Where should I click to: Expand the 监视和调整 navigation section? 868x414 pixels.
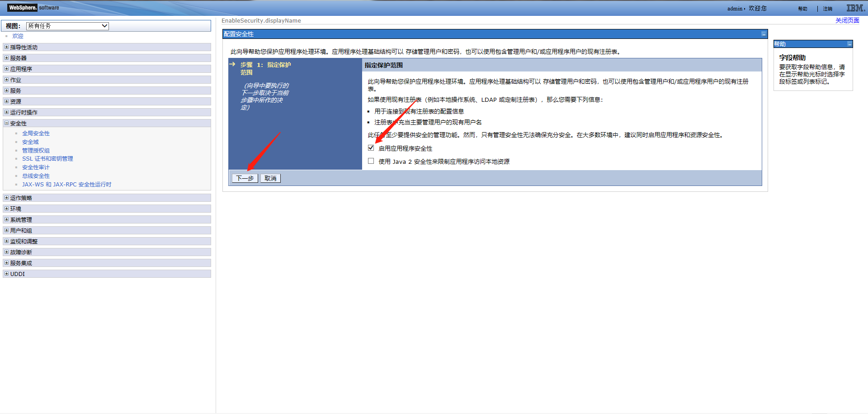point(6,241)
